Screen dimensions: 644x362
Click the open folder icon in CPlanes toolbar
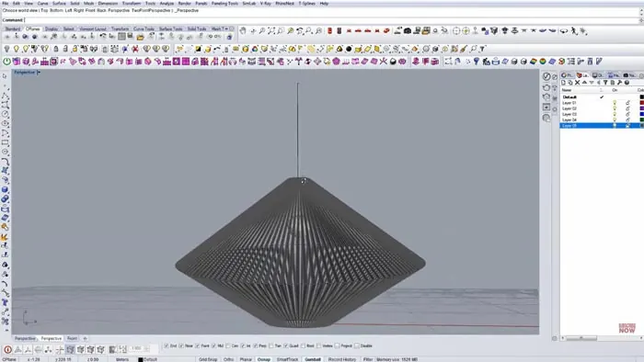[140, 37]
